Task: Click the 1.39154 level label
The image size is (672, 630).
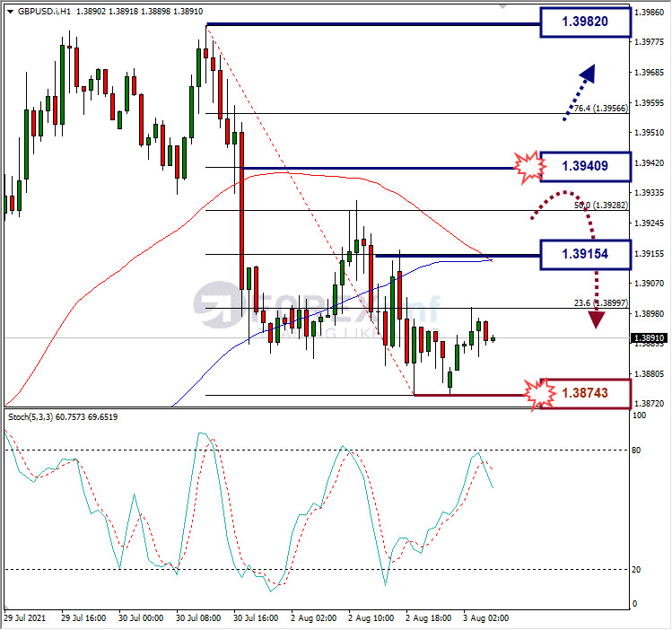Action: pyautogui.click(x=585, y=254)
